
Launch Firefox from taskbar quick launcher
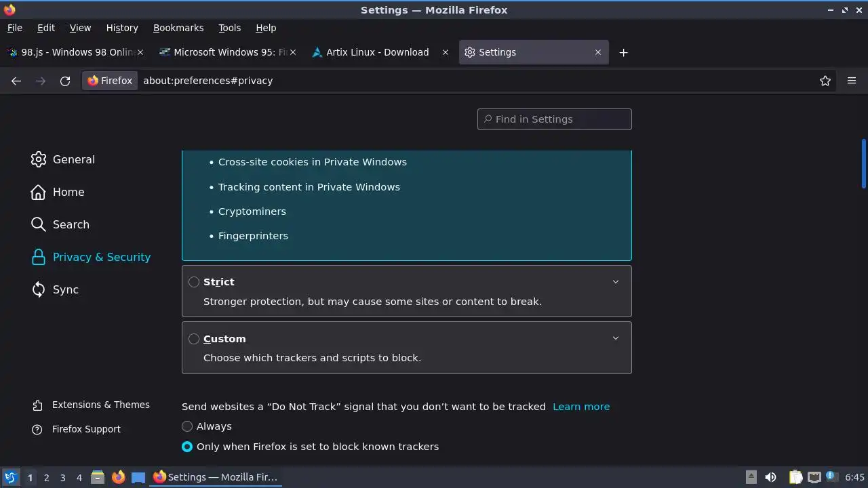pos(118,477)
